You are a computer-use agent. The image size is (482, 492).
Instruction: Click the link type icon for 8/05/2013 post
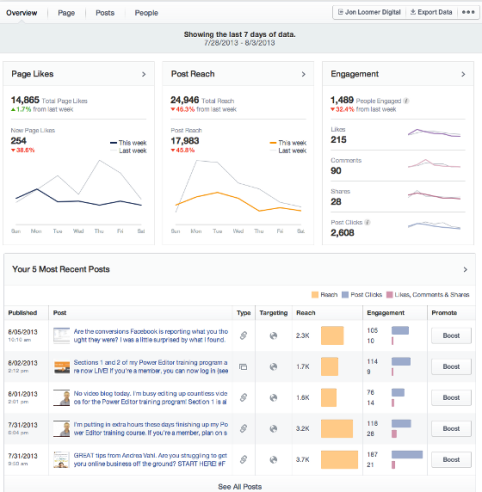click(x=244, y=335)
